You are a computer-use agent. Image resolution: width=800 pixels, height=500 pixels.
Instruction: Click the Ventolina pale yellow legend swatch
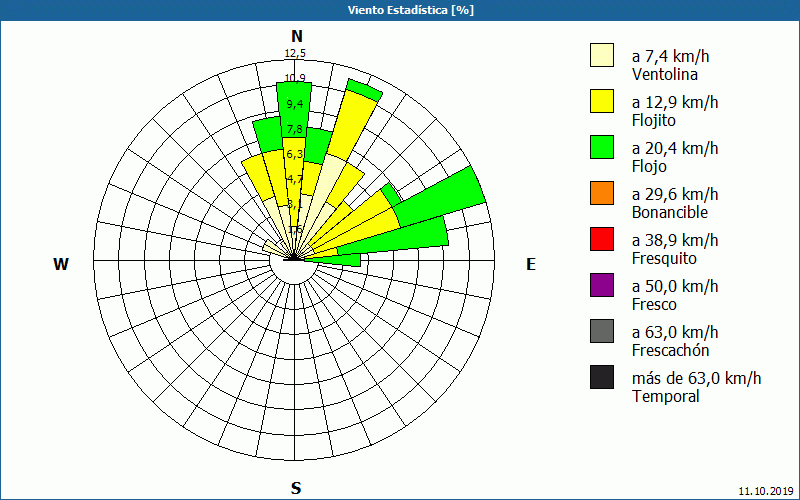(602, 55)
